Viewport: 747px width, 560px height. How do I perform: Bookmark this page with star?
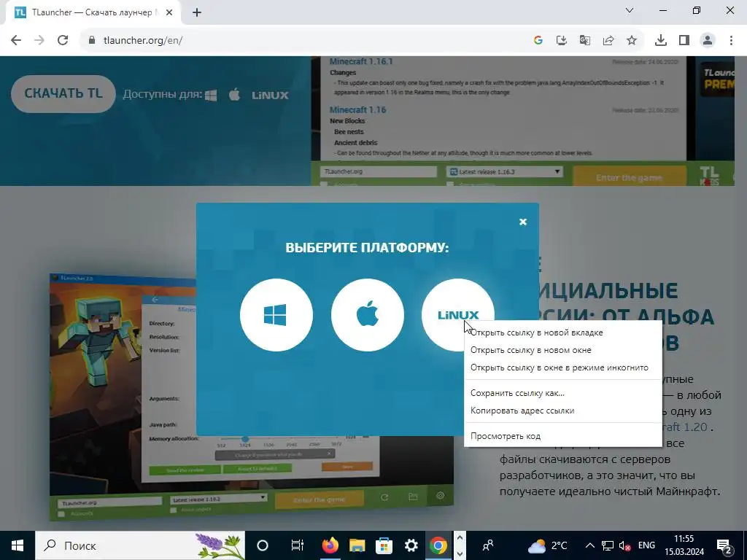(632, 40)
